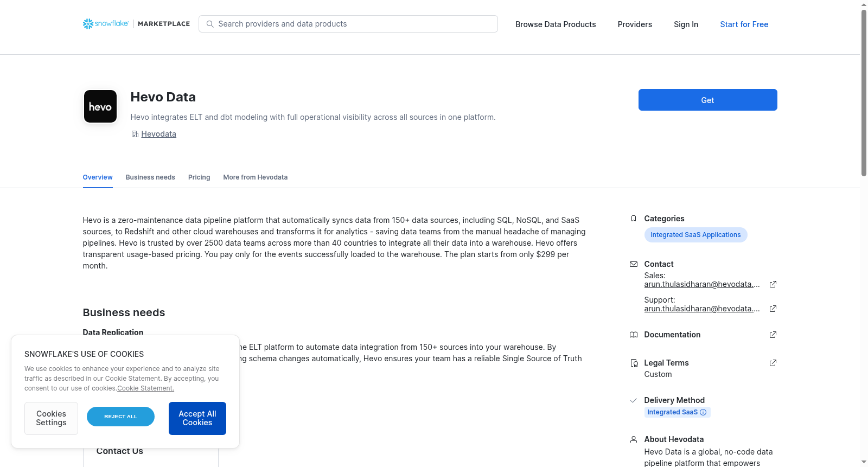Switch to the Overview tab
Screen dimensions: 868x467
pos(98,177)
